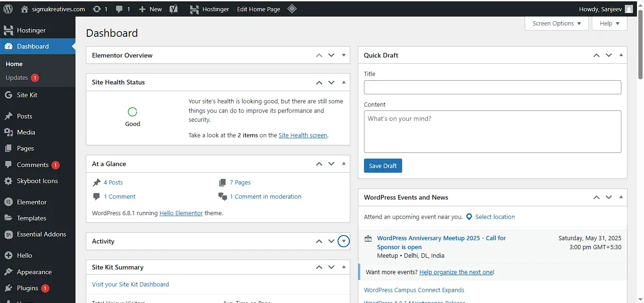644x303 pixels.
Task: Move the WordPress Events and News panel down
Action: coord(609,197)
